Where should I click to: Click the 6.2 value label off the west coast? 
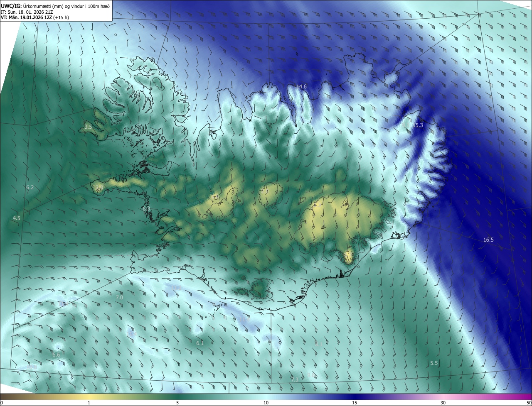point(30,188)
